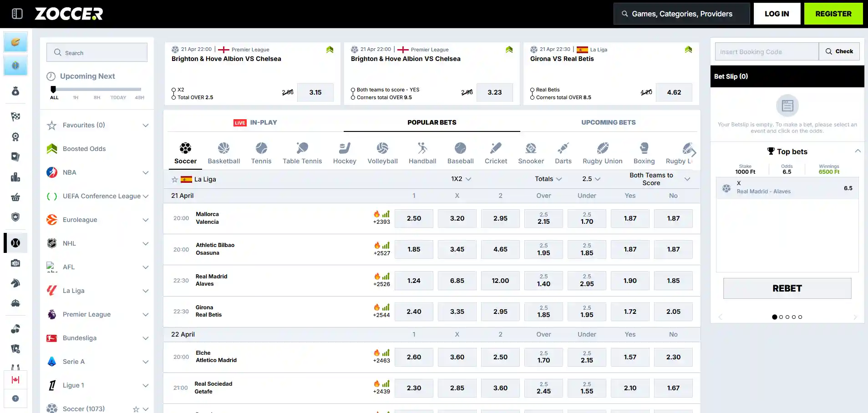Toggle the La Liga favourite star in table header
The width and height of the screenshot is (868, 413).
(174, 180)
